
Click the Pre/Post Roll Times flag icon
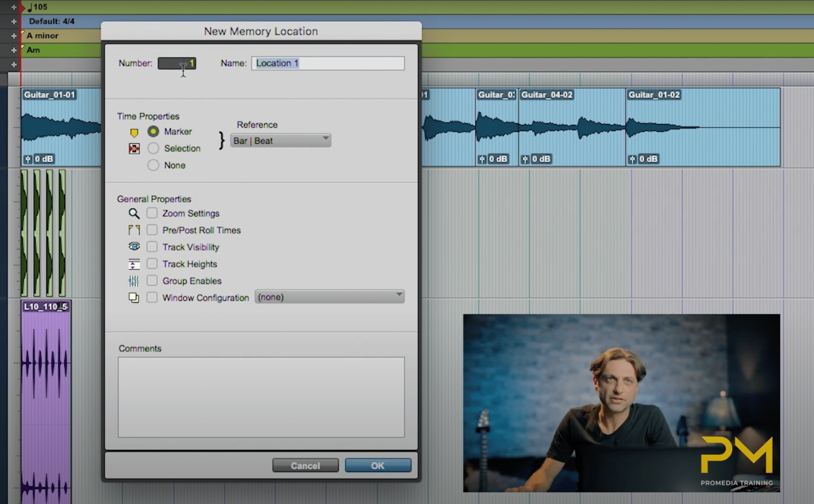coord(134,230)
